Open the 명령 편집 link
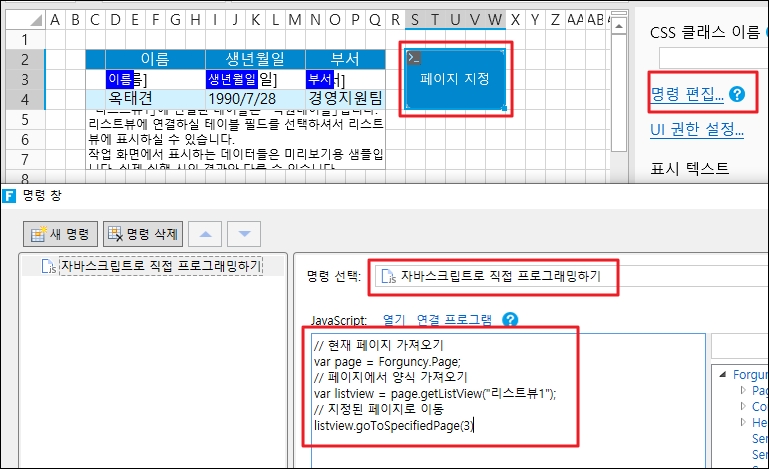The width and height of the screenshot is (769, 469). [686, 94]
